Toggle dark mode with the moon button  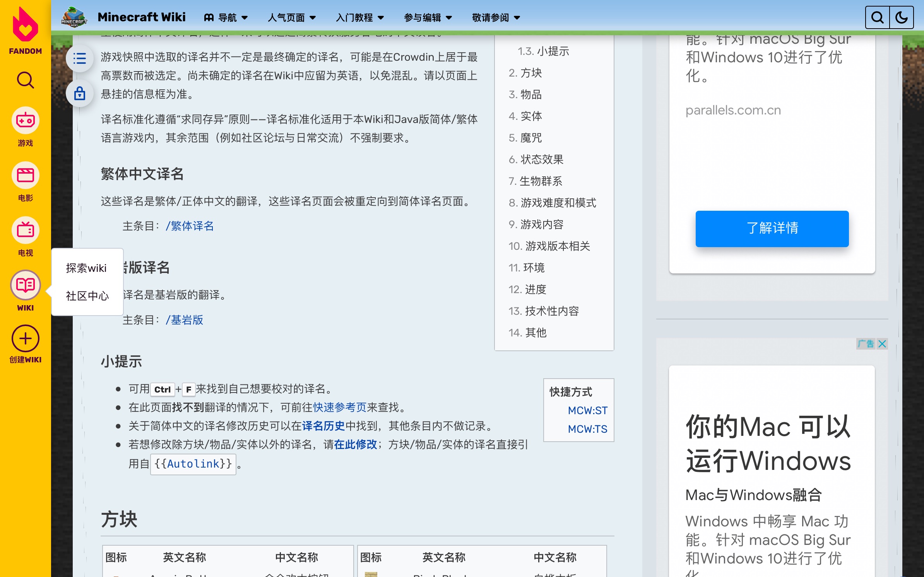pyautogui.click(x=901, y=17)
